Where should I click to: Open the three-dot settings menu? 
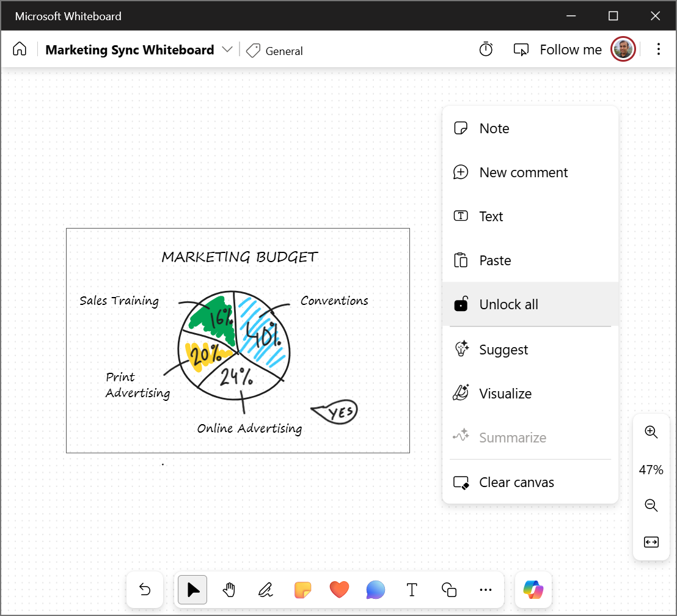coord(659,49)
